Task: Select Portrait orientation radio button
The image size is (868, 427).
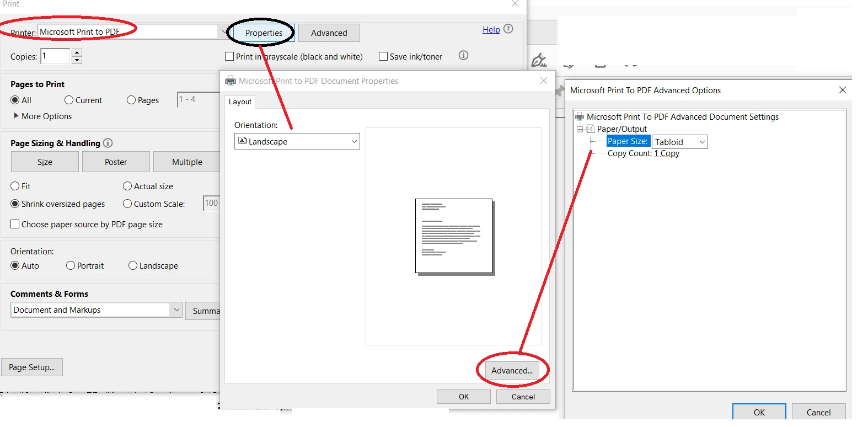Action: pyautogui.click(x=71, y=265)
